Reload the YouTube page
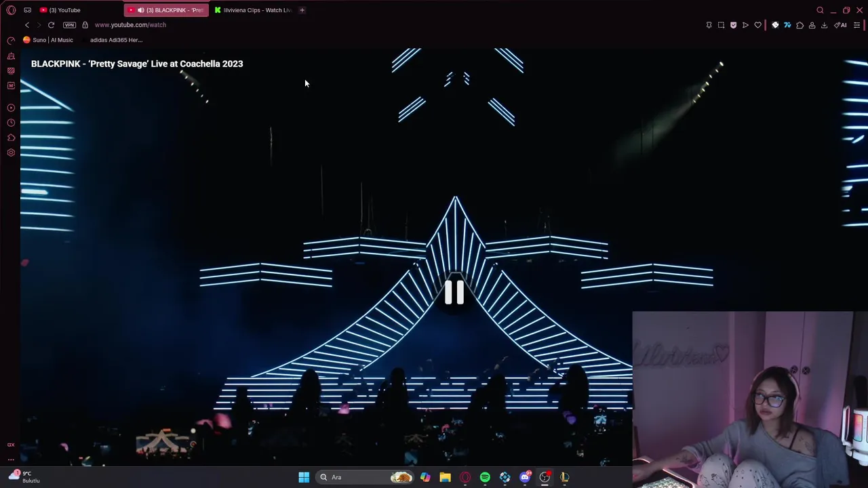Viewport: 868px width, 488px height. 51,25
